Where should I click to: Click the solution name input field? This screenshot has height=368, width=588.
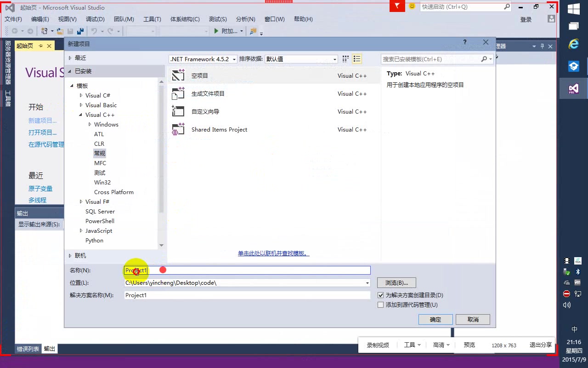click(247, 295)
